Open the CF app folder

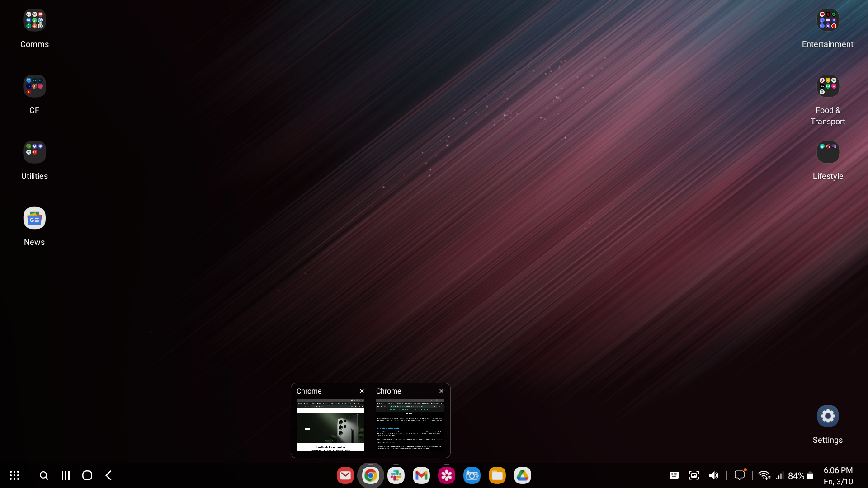click(34, 86)
